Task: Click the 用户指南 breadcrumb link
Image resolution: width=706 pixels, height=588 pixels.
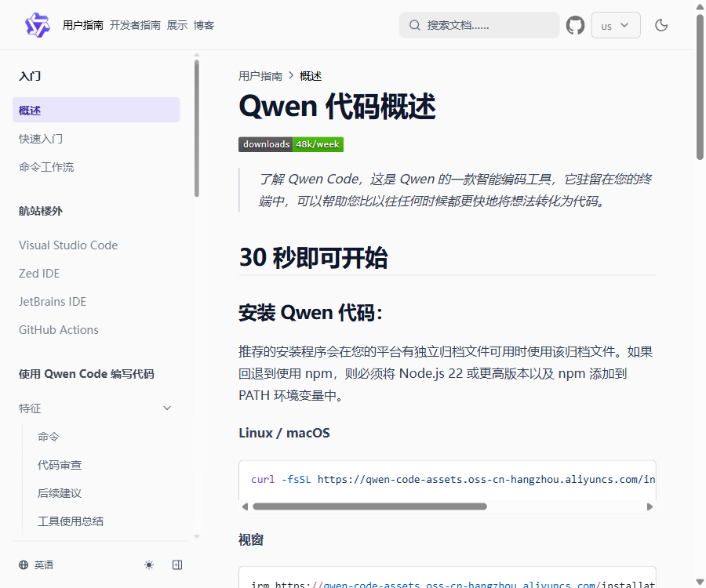Action: click(260, 76)
